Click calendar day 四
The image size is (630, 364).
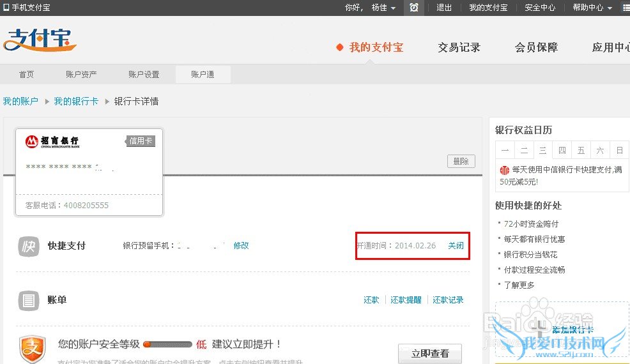[562, 151]
